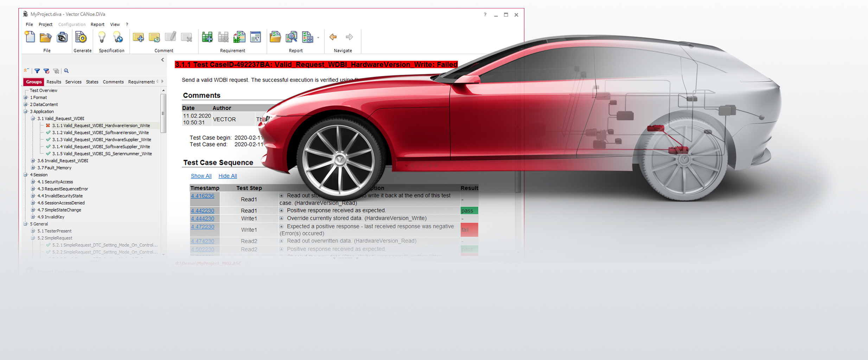Click the tree panel vertical scrollbar
This screenshot has height=360, width=868.
[164, 113]
